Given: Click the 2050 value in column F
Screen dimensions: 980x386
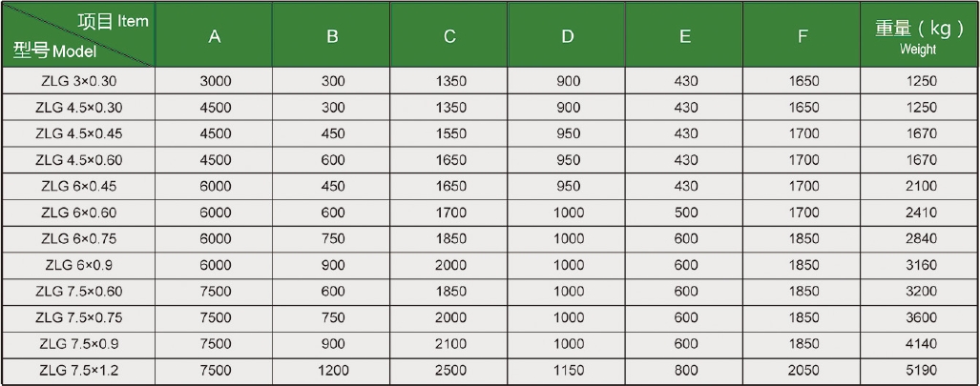Looking at the screenshot, I should click(803, 371).
